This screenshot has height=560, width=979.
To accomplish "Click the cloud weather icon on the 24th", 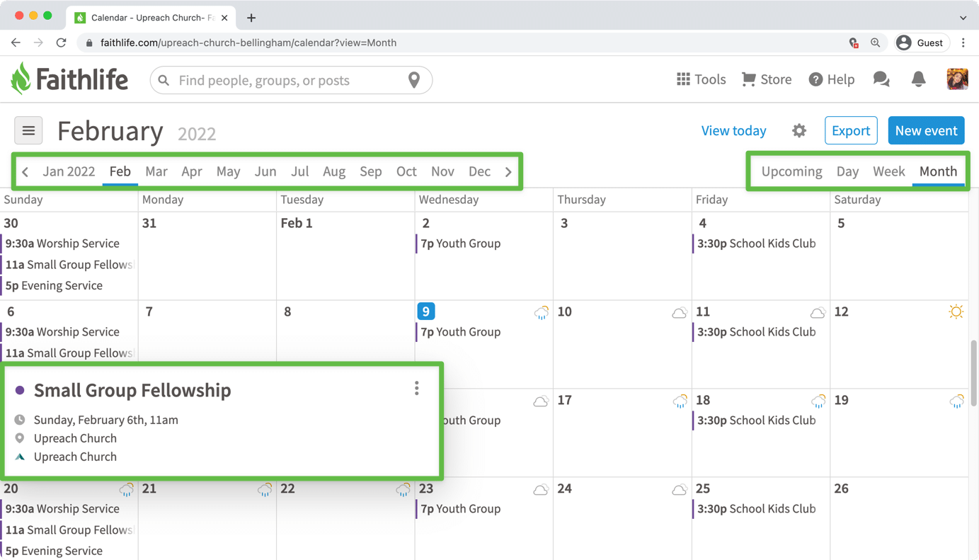I will click(680, 489).
